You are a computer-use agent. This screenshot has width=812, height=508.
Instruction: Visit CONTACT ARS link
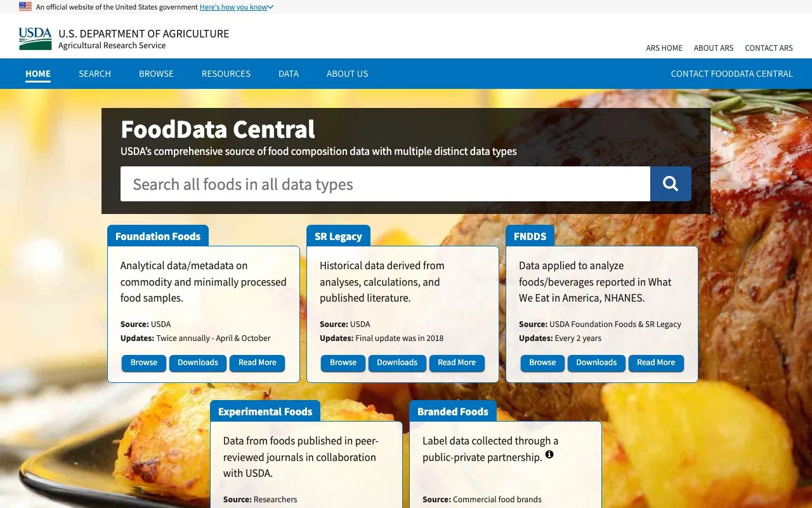point(769,48)
